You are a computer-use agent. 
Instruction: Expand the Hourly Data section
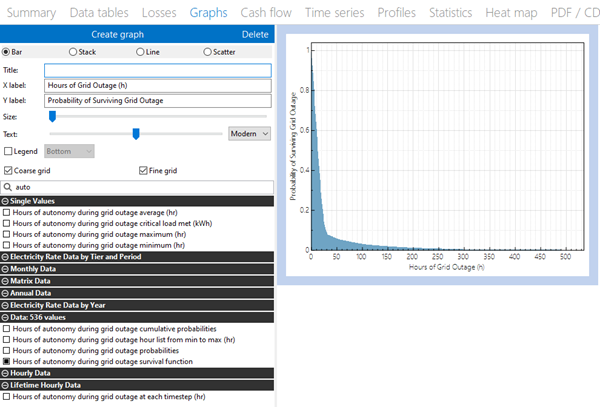tap(6, 372)
